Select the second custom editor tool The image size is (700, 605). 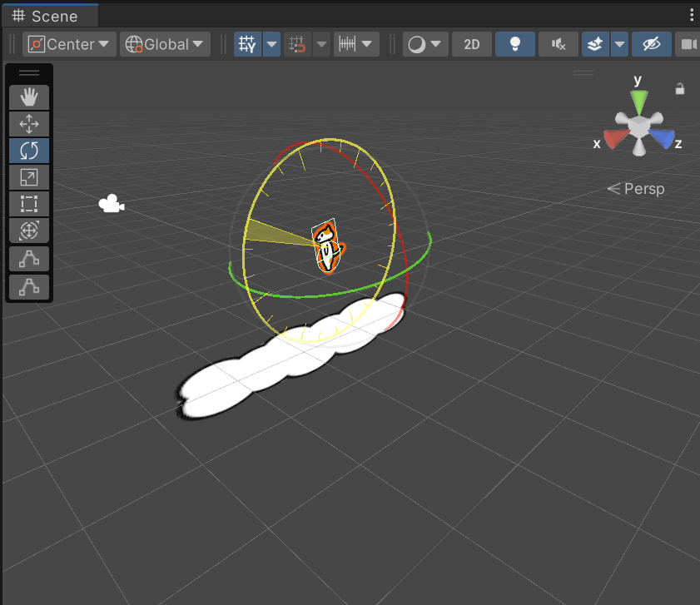pyautogui.click(x=29, y=287)
